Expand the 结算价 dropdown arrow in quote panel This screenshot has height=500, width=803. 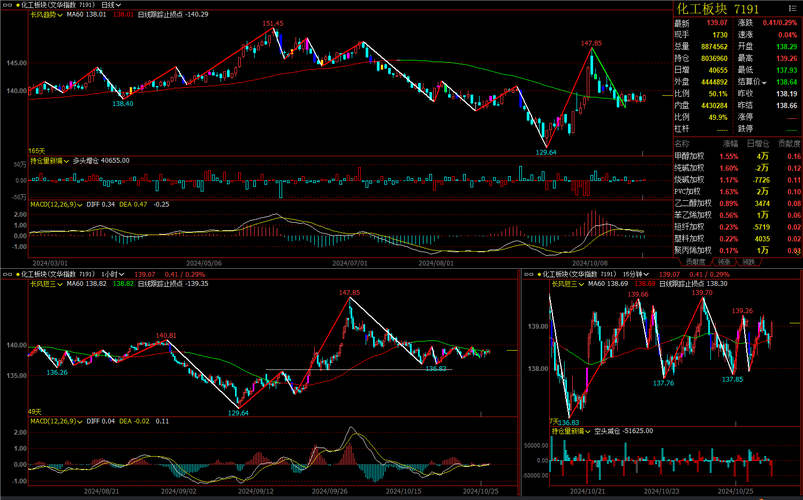[764, 81]
